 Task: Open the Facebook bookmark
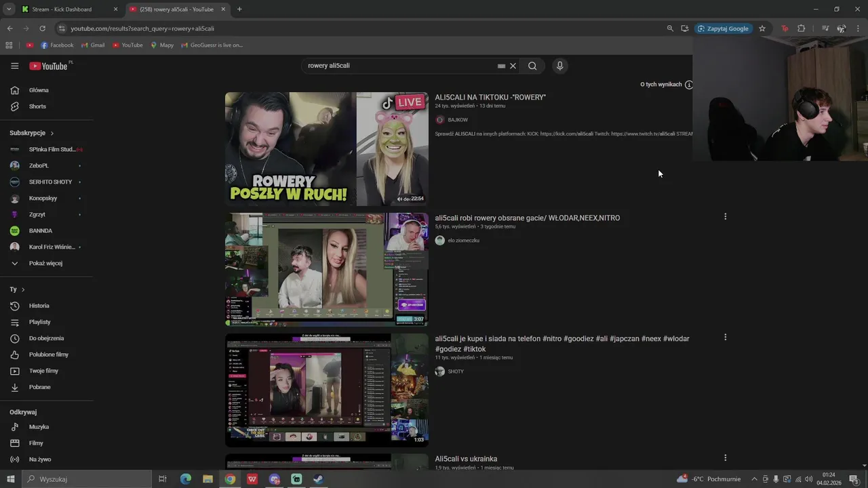tap(57, 45)
